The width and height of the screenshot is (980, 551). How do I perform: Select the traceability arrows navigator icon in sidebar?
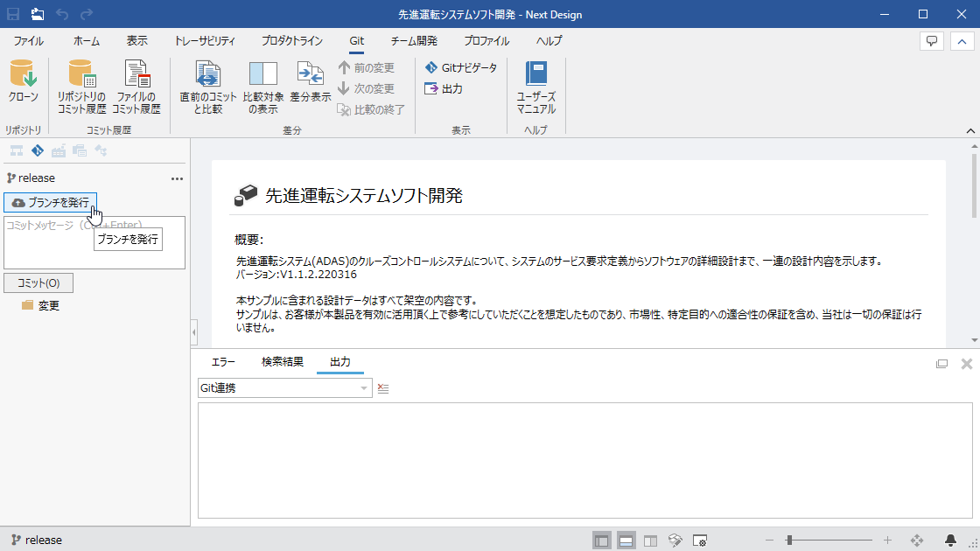click(x=101, y=150)
